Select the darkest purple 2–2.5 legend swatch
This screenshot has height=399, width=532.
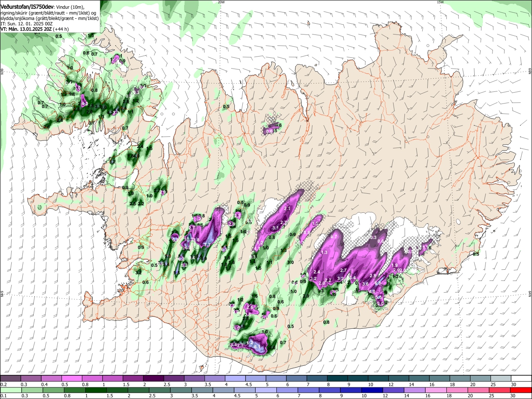point(153,379)
